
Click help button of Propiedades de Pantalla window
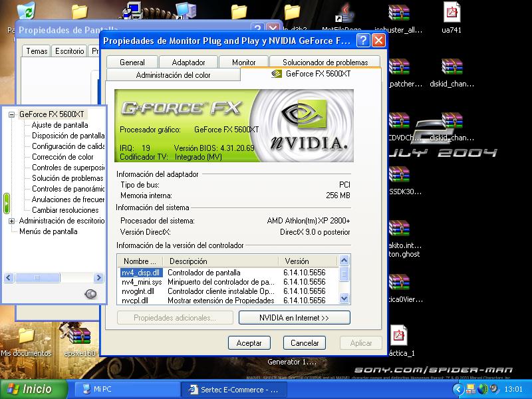pos(257,29)
